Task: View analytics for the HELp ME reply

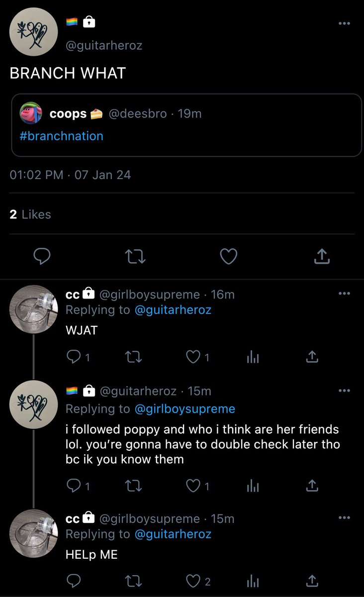Action: point(253,581)
